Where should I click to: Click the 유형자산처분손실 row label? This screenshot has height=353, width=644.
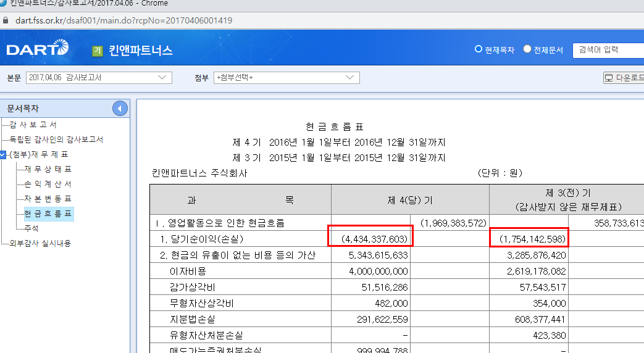click(206, 335)
